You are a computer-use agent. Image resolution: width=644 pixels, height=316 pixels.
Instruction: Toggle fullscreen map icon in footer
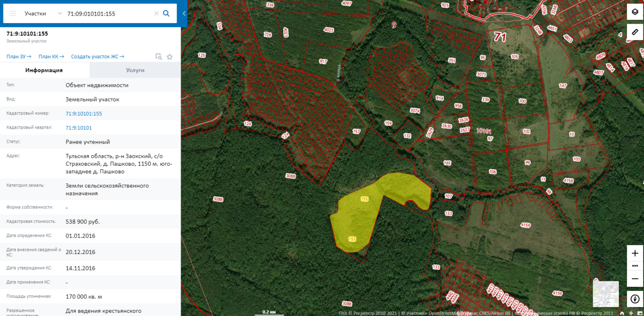point(639,313)
